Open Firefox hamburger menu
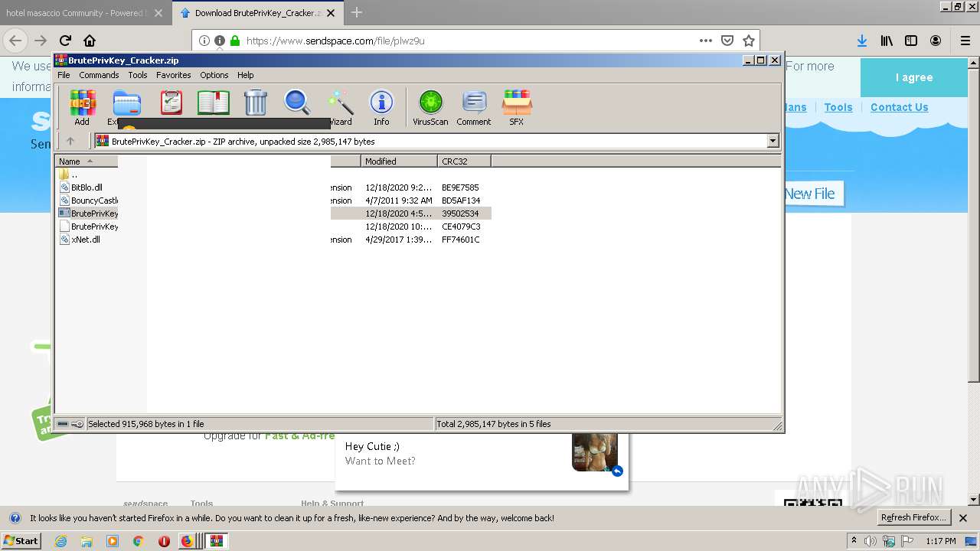The width and height of the screenshot is (980, 551). (965, 41)
